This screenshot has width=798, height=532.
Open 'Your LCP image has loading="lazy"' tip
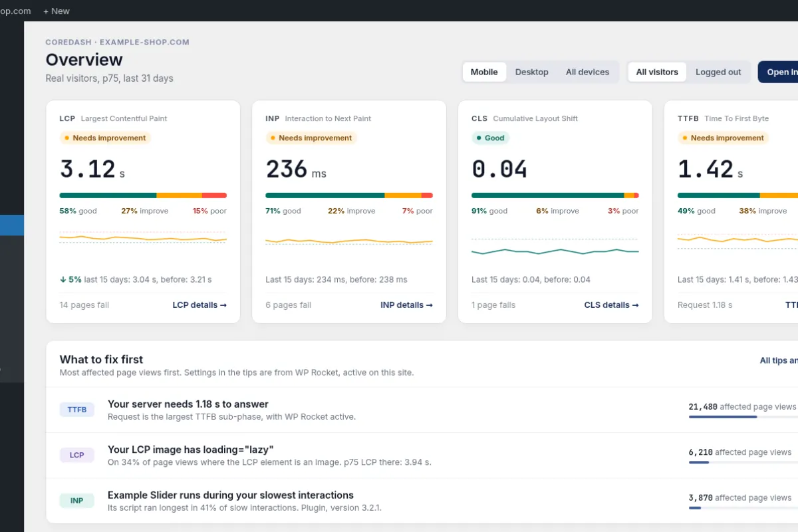(191, 449)
